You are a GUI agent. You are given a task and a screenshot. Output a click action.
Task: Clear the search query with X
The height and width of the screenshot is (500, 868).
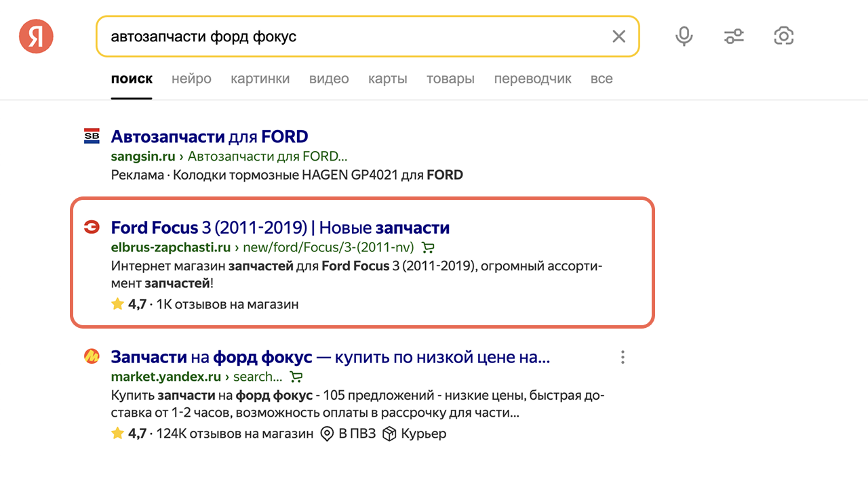point(618,37)
